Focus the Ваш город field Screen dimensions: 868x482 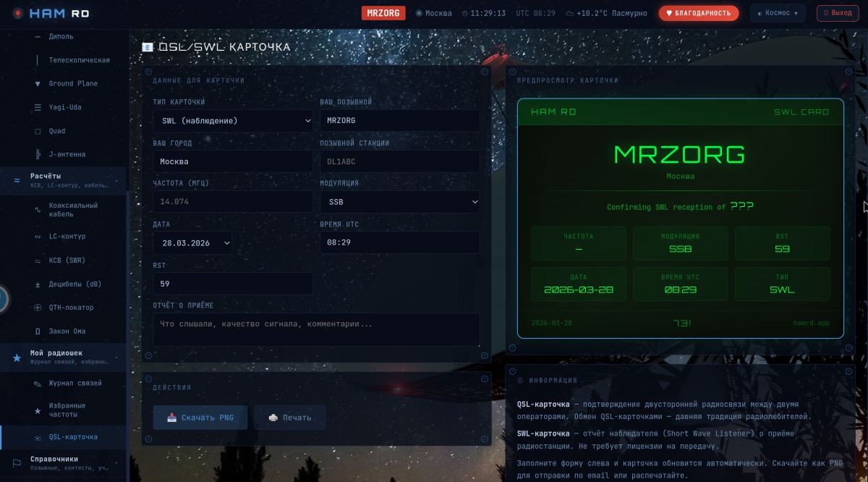click(233, 161)
